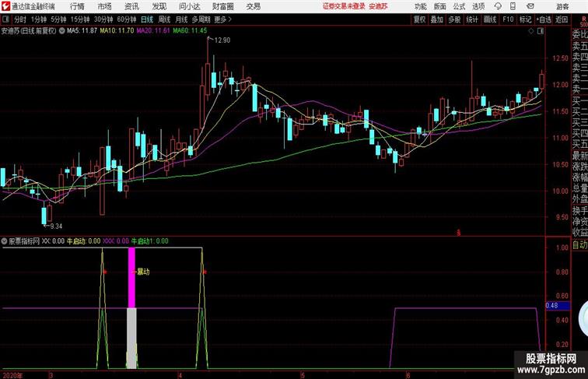The width and height of the screenshot is (588, 379).
Task: Switch to 60分钟 period tab
Action: 127,19
